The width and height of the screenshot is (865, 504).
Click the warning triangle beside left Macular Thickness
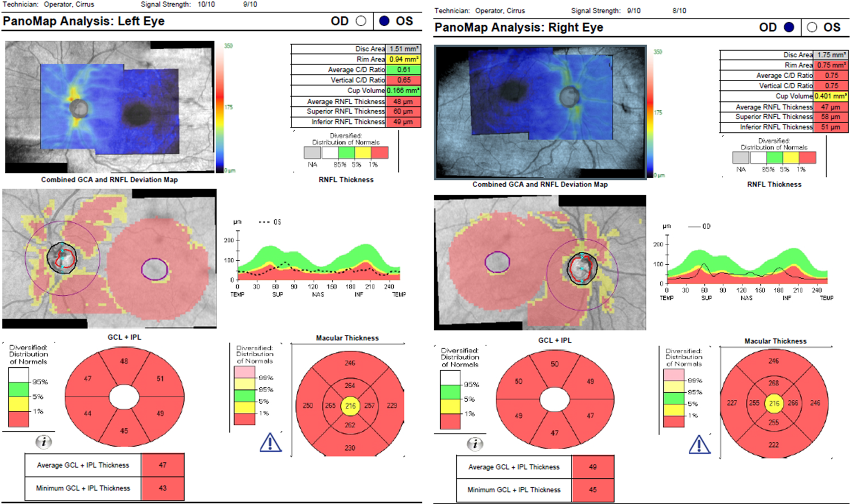click(x=270, y=442)
